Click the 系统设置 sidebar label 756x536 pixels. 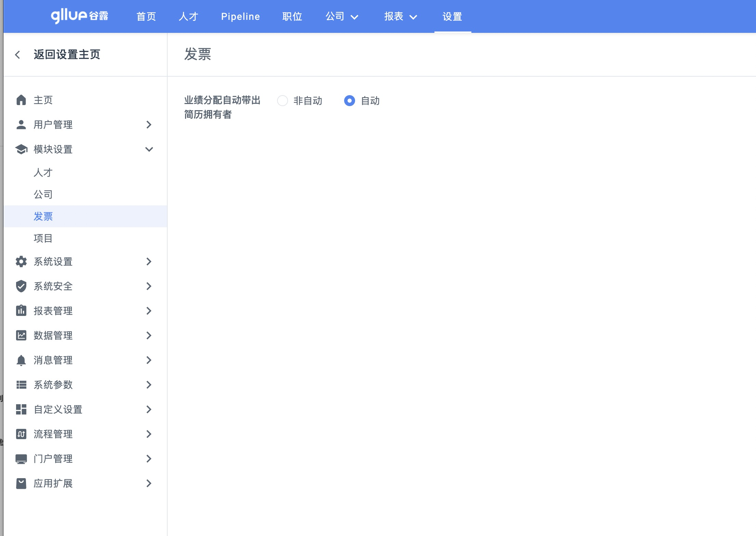53,261
